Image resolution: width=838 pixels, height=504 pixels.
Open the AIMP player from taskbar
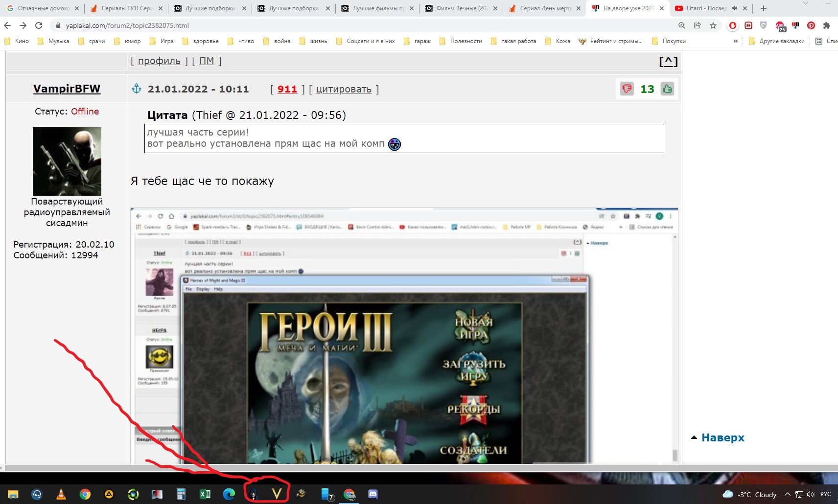pyautogui.click(x=109, y=494)
